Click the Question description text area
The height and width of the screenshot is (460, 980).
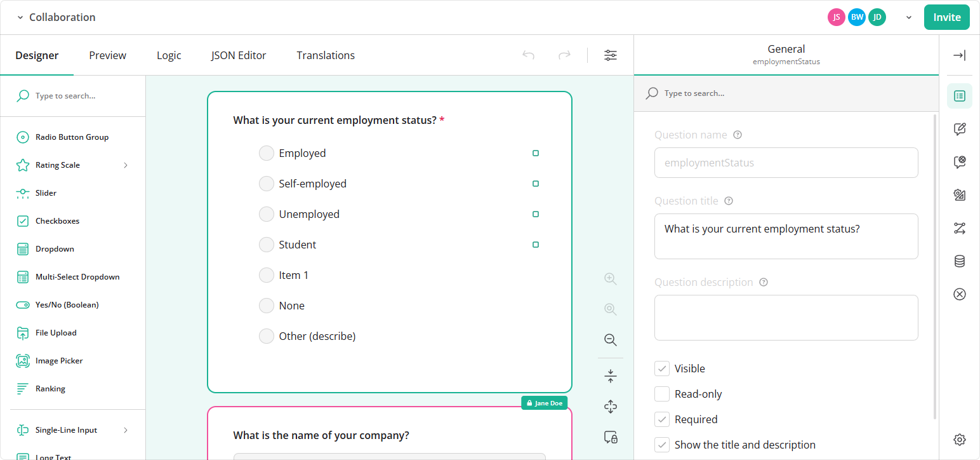point(786,318)
